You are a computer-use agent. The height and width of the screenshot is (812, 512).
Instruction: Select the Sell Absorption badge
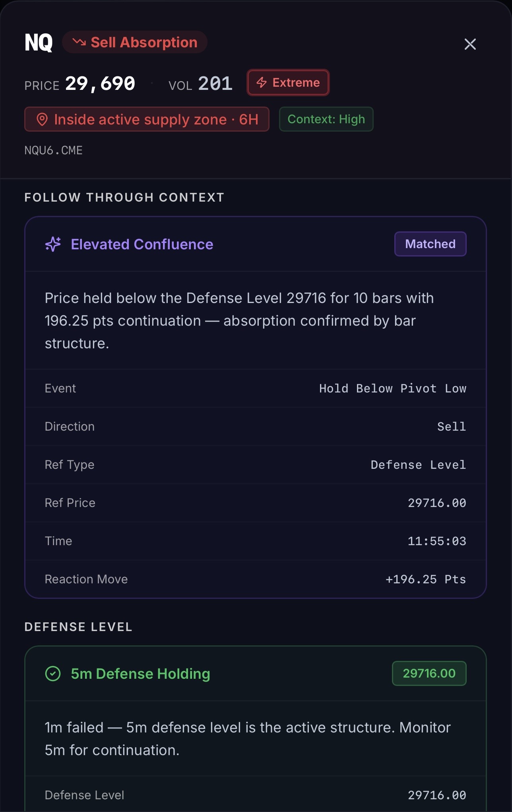[x=135, y=42]
